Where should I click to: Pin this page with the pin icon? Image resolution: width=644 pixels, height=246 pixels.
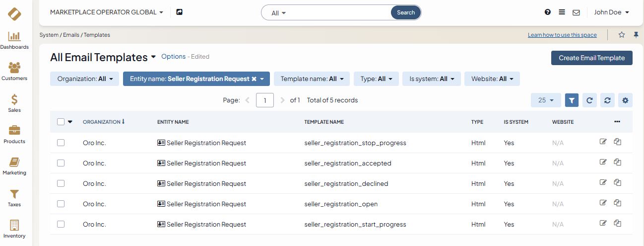tap(636, 35)
